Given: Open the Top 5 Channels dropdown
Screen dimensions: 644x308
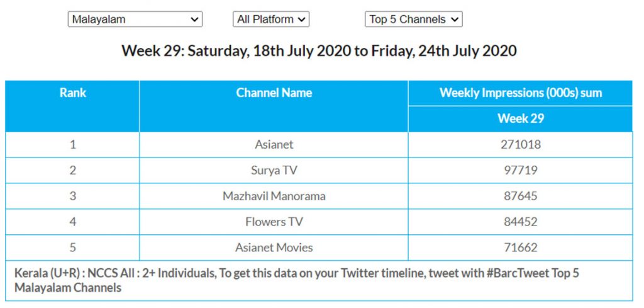Looking at the screenshot, I should coord(413,20).
